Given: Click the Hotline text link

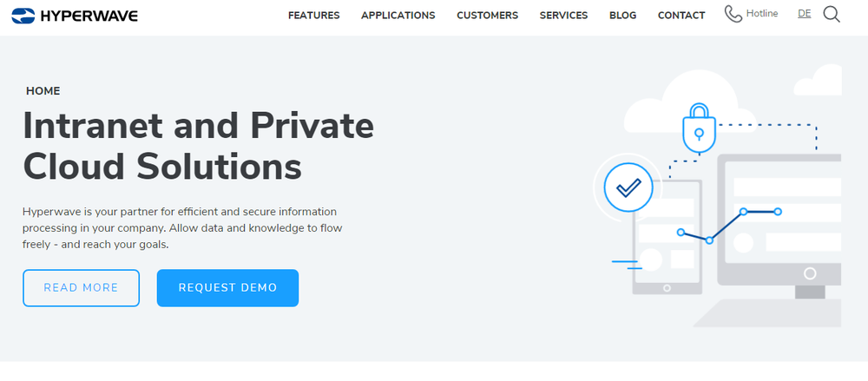Looking at the screenshot, I should point(762,13).
